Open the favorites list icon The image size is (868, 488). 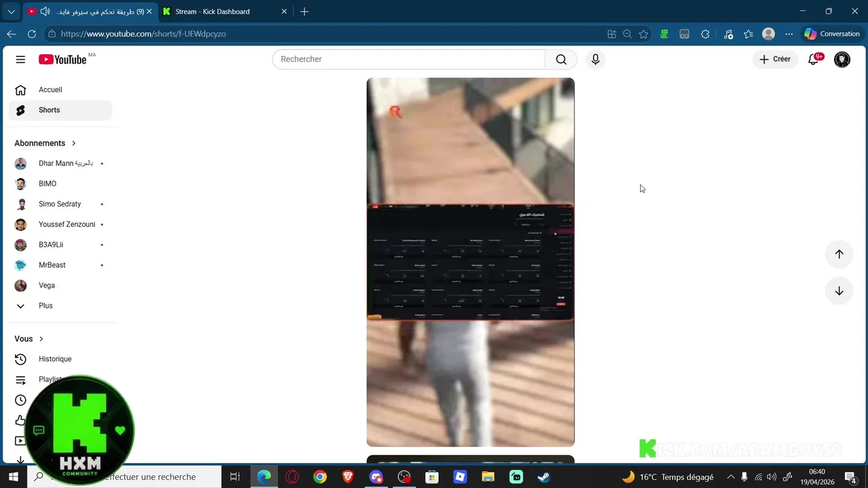coord(749,34)
